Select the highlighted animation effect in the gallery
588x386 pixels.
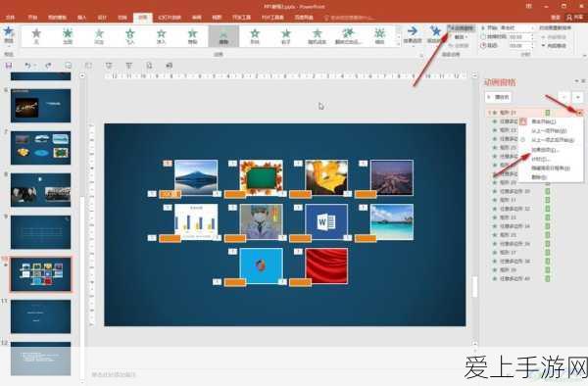click(223, 36)
